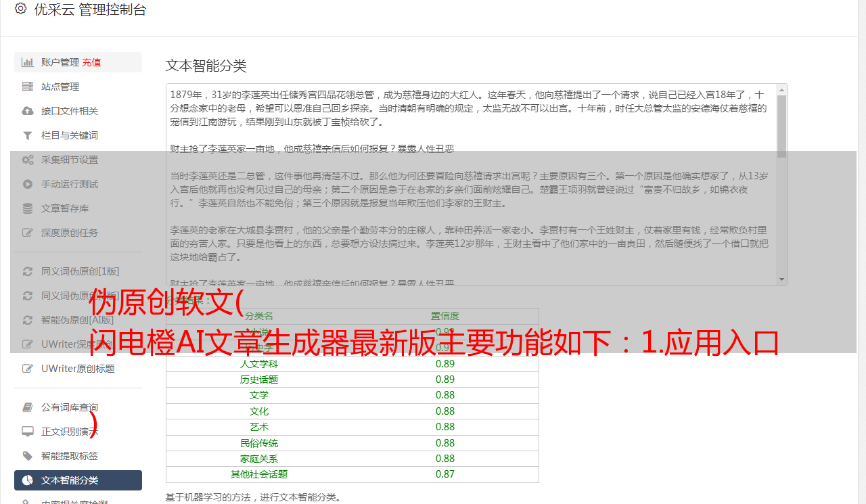Viewport: 866px width, 504px height.
Task: Click the edit icon for 深度原创任务
Action: click(x=28, y=233)
